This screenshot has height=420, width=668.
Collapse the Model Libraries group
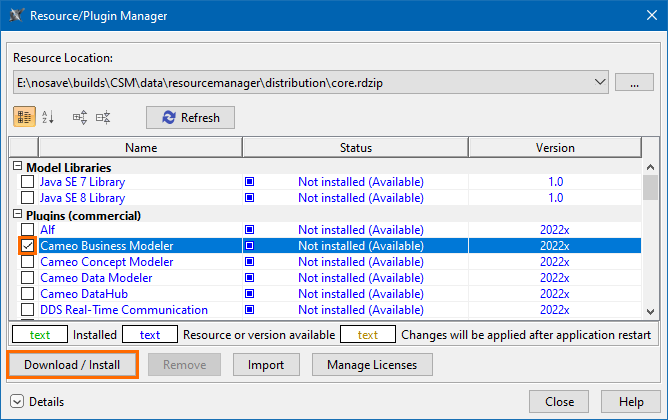tap(17, 167)
